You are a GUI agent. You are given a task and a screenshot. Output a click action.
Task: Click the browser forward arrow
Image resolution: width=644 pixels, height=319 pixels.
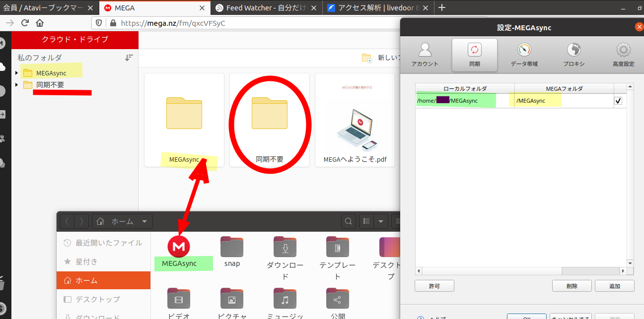[9, 23]
